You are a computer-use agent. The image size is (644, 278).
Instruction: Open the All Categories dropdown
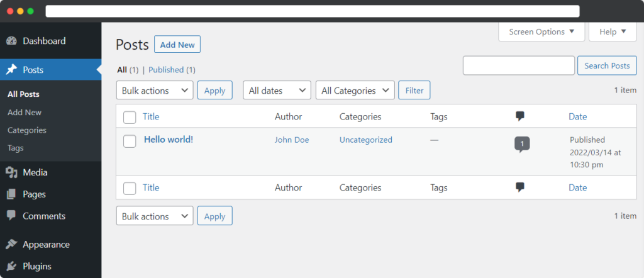tap(355, 91)
